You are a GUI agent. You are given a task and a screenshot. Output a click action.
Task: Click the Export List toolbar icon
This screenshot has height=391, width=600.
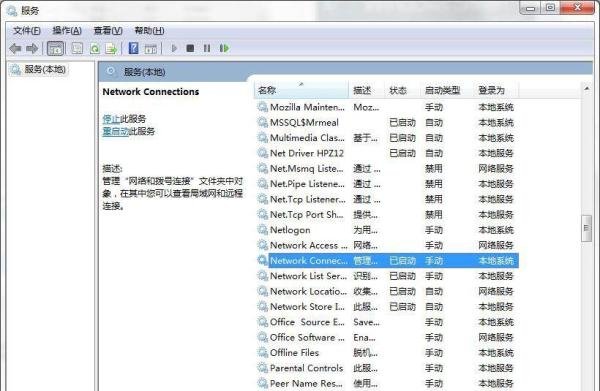[111, 49]
